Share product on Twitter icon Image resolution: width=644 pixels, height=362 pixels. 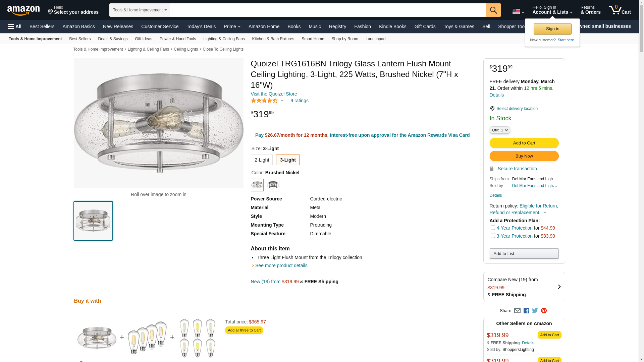click(535, 311)
